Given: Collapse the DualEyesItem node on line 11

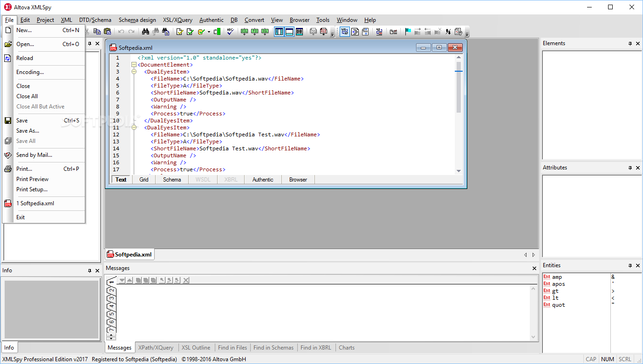Looking at the screenshot, I should pyautogui.click(x=134, y=128).
